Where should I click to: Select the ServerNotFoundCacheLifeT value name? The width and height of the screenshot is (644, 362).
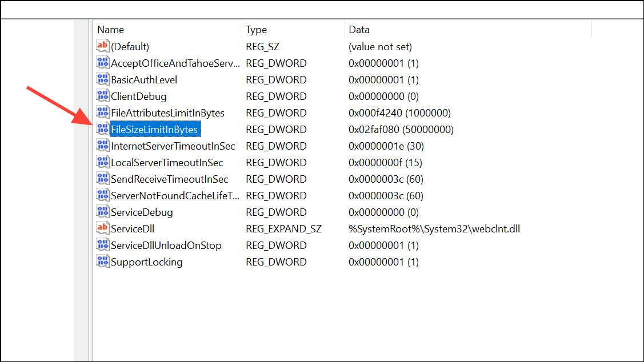[175, 196]
